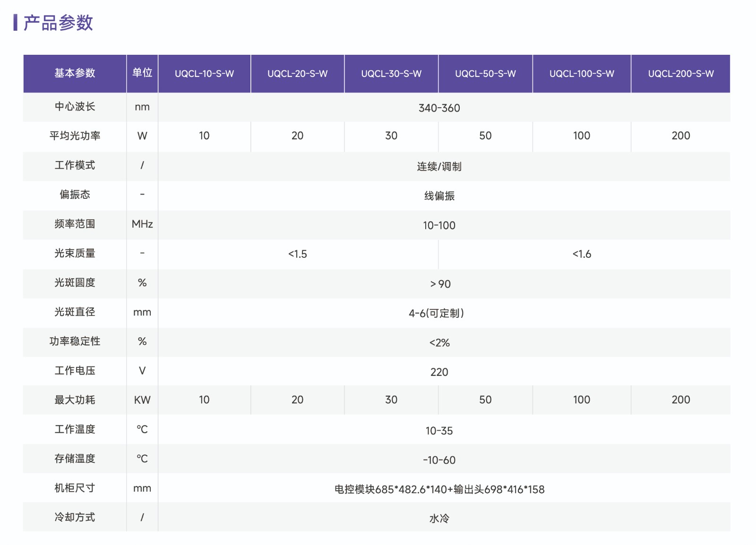Click the 水冷 cooling method value

coord(439,519)
